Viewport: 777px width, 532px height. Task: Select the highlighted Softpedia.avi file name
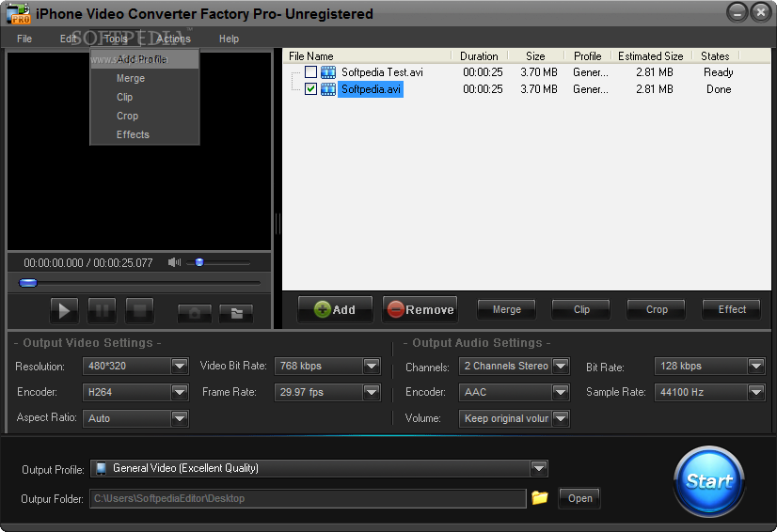tap(371, 89)
